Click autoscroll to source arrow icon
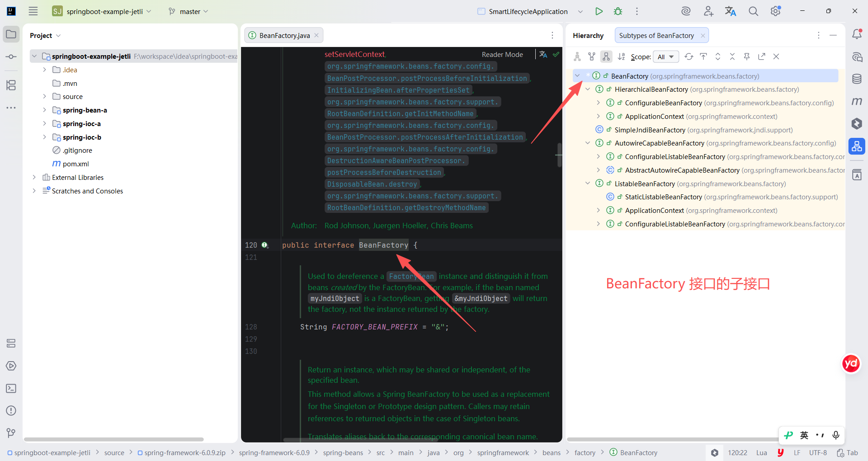Screen dimensions: 868x461 tap(703, 56)
